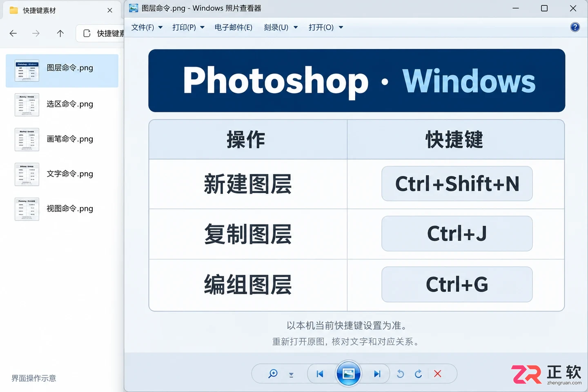
Task: Select the 快捷键素材 explorer tab
Action: point(62,10)
